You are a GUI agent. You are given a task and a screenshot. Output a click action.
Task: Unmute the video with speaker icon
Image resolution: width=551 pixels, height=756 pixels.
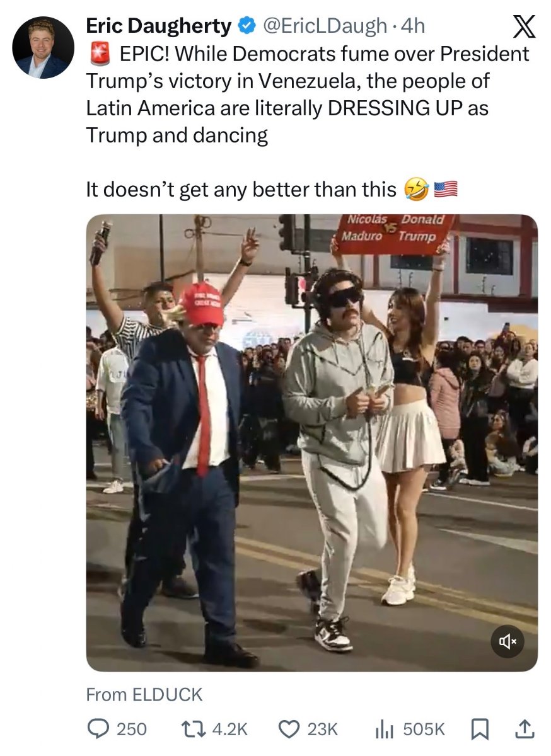pyautogui.click(x=507, y=641)
